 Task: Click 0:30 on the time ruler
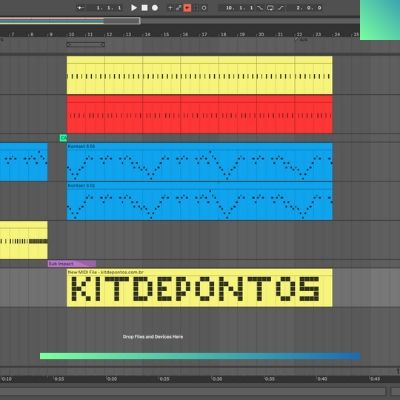(217, 379)
